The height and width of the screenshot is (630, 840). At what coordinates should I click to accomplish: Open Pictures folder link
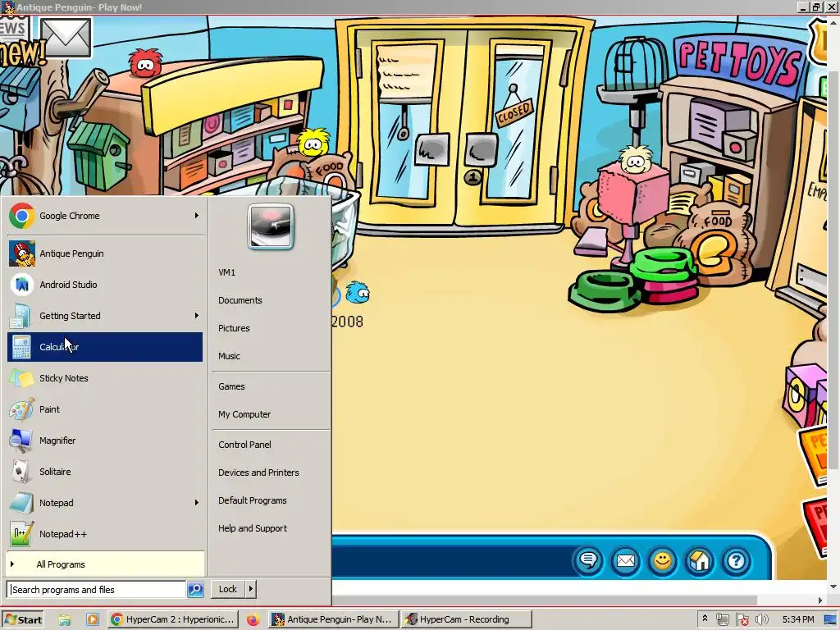[x=271, y=328]
